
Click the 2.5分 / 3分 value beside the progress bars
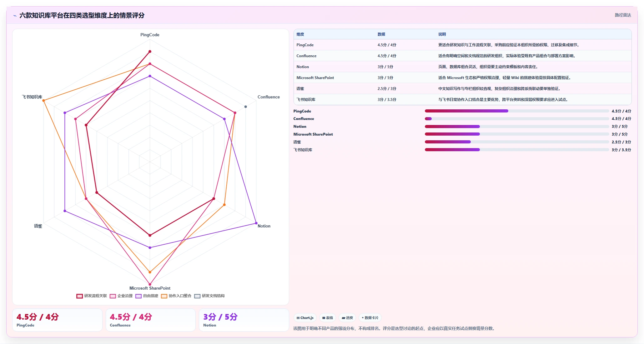621,142
